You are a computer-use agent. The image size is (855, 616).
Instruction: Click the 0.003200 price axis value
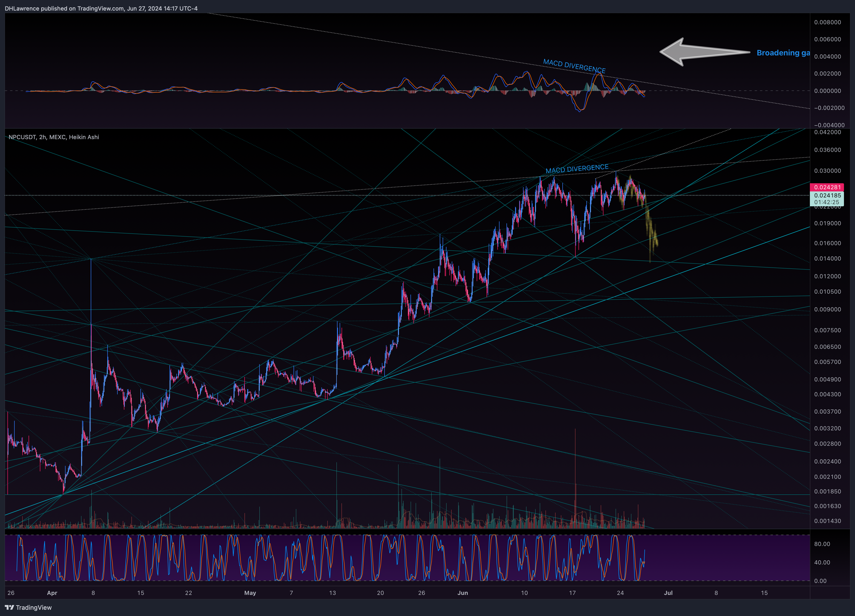click(827, 428)
